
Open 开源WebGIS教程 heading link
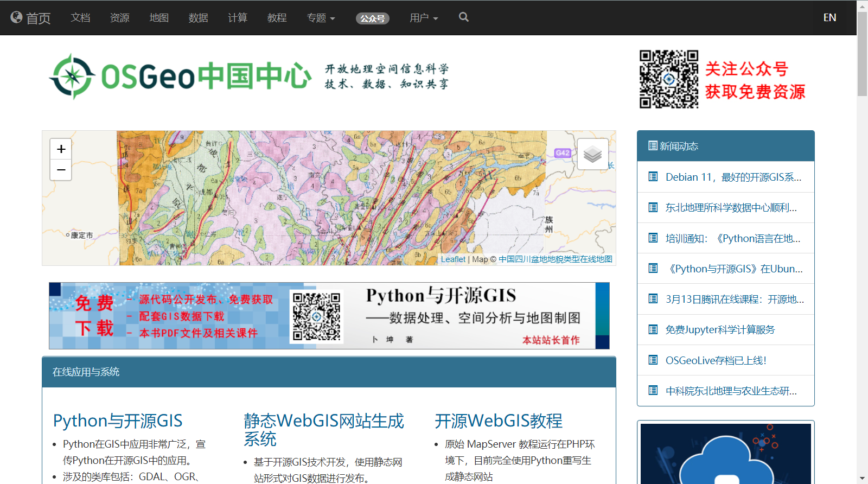[x=499, y=421]
